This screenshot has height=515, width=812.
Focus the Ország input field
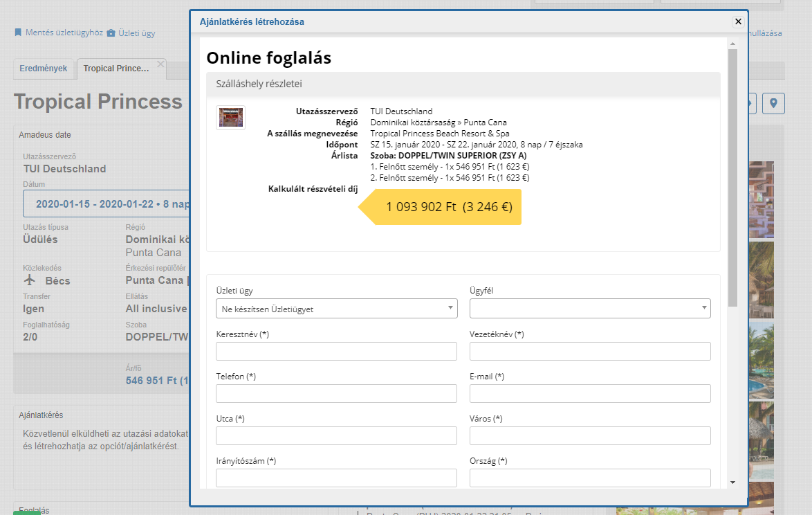590,478
